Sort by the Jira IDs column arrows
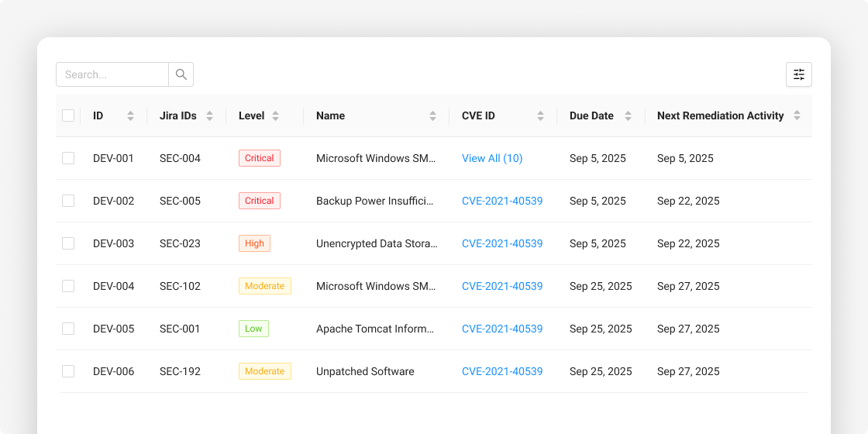The height and width of the screenshot is (434, 868). point(210,115)
